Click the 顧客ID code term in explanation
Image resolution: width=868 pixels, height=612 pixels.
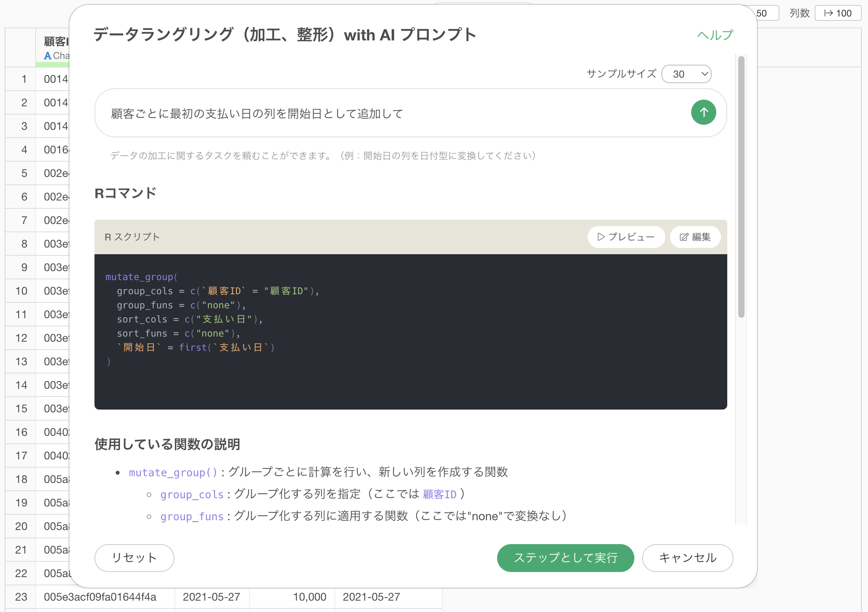click(439, 494)
